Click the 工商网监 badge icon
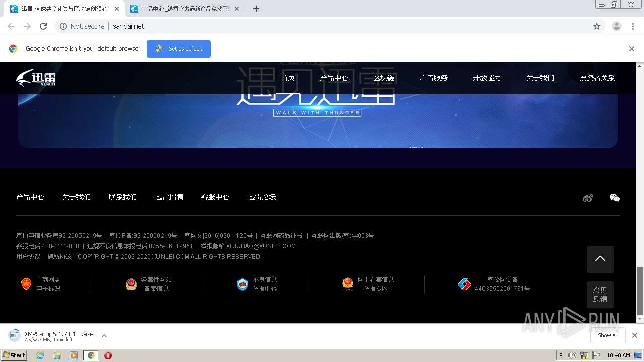 coord(26,284)
